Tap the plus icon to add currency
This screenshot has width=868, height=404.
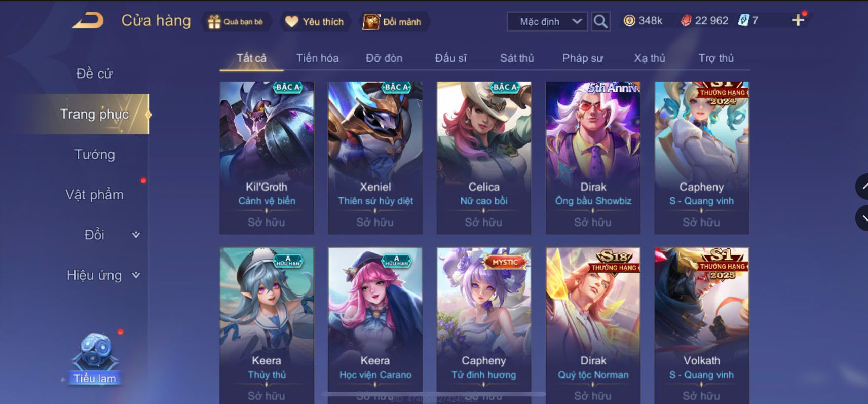[799, 20]
